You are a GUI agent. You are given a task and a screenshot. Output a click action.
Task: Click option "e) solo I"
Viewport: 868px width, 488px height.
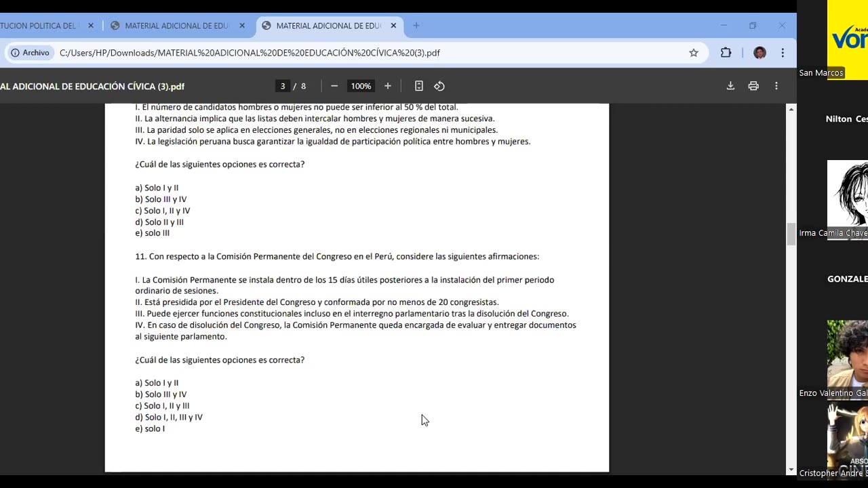[x=150, y=429]
